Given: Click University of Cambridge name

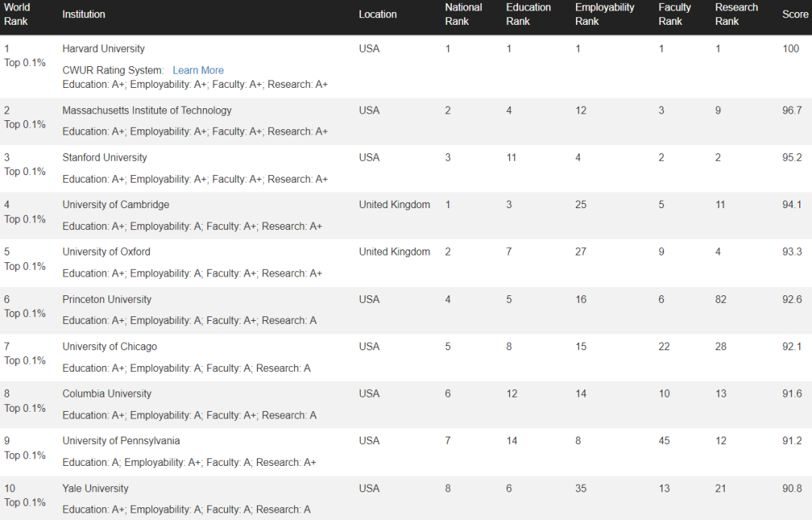Looking at the screenshot, I should point(116,204).
